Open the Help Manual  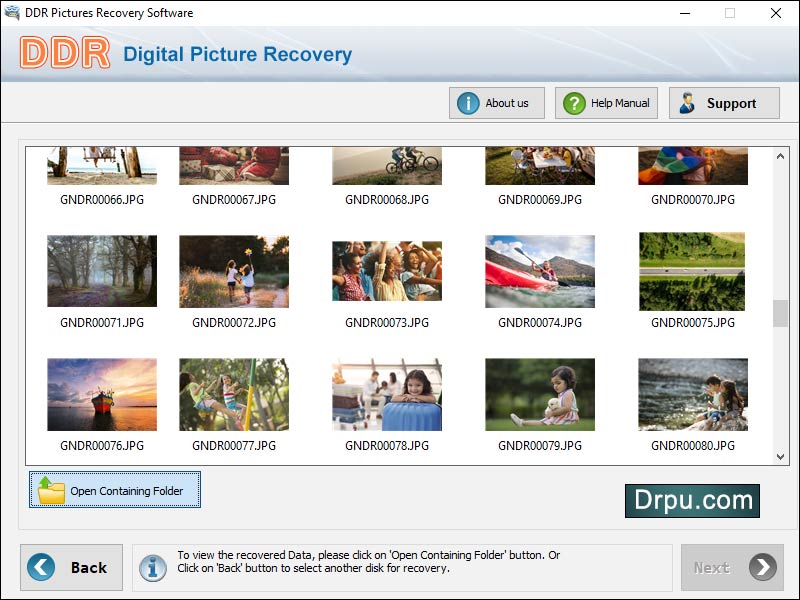pyautogui.click(x=605, y=102)
